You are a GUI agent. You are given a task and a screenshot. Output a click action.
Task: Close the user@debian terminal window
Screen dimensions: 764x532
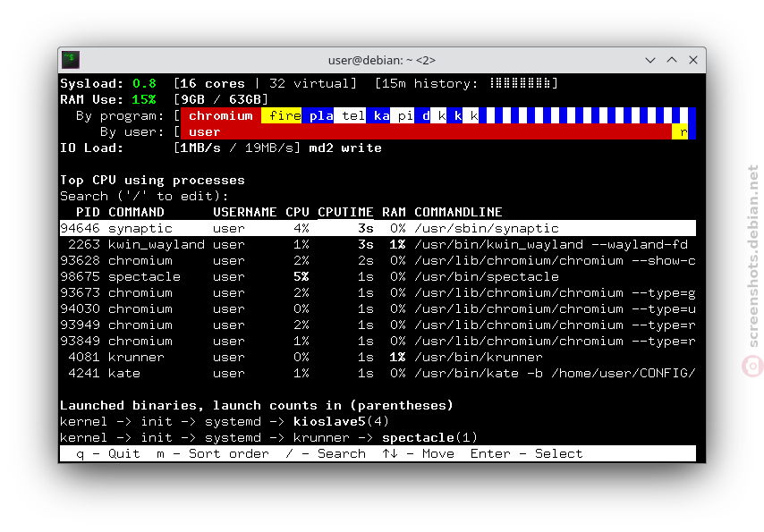(692, 60)
